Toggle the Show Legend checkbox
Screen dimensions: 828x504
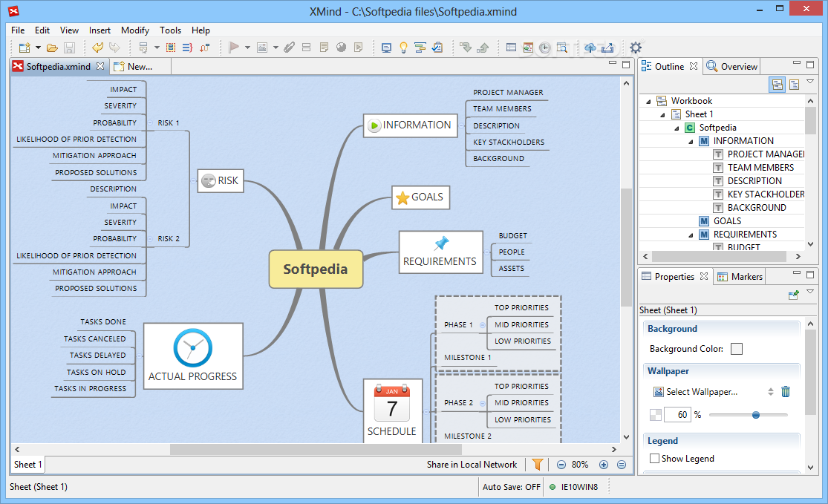pyautogui.click(x=654, y=459)
